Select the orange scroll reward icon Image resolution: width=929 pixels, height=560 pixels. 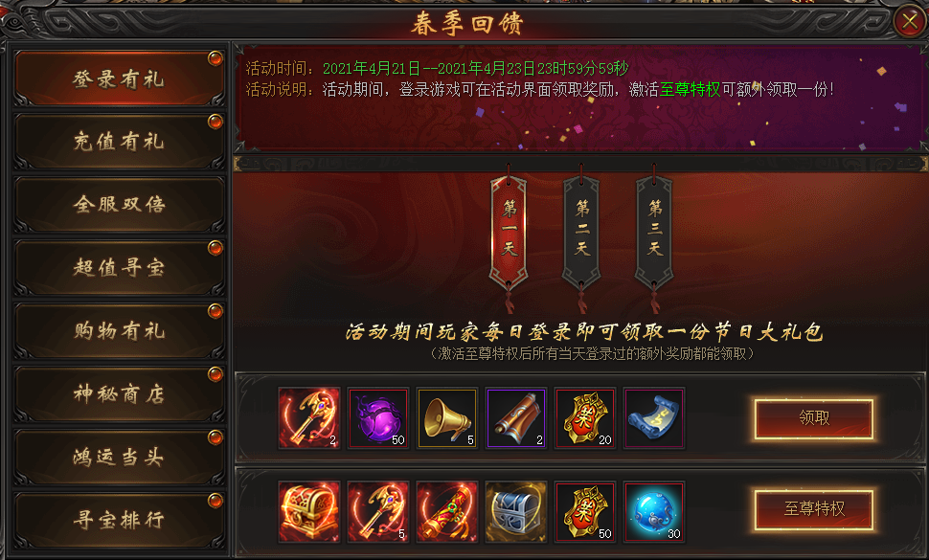tap(516, 418)
